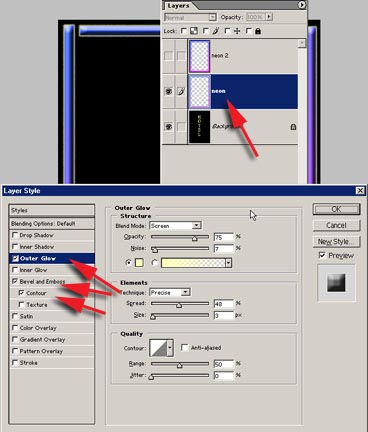Enable the Drop Shadow checkbox
This screenshot has width=368, height=432.
15,235
